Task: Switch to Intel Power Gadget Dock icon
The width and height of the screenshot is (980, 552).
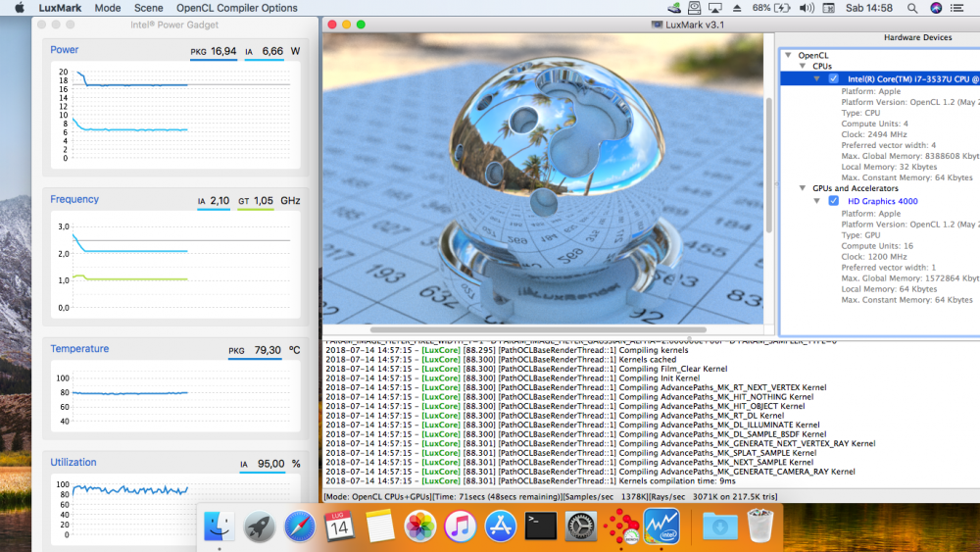Action: coord(661,527)
